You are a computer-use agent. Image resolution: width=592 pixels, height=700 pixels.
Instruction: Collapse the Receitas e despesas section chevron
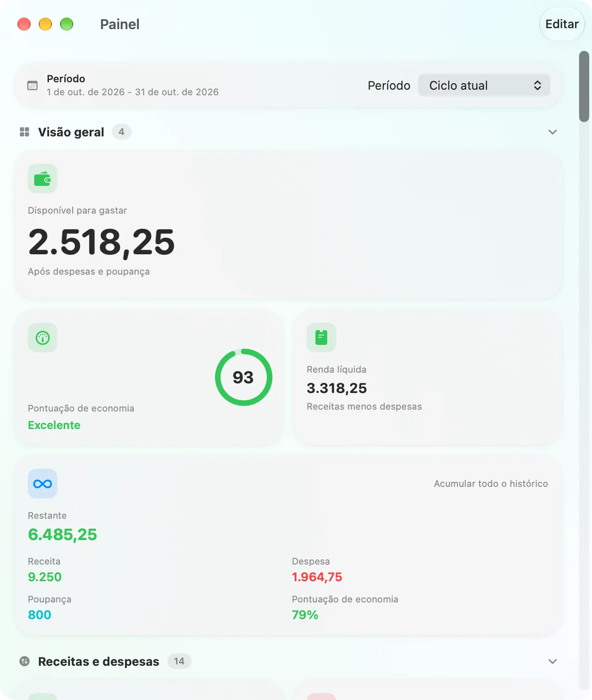[x=552, y=662]
